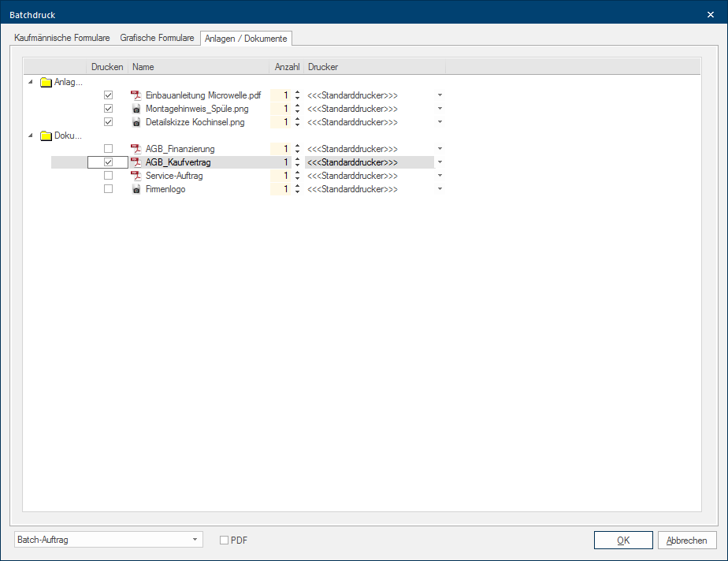
Task: Open the Batch-Auftrag dropdown
Action: 195,540
